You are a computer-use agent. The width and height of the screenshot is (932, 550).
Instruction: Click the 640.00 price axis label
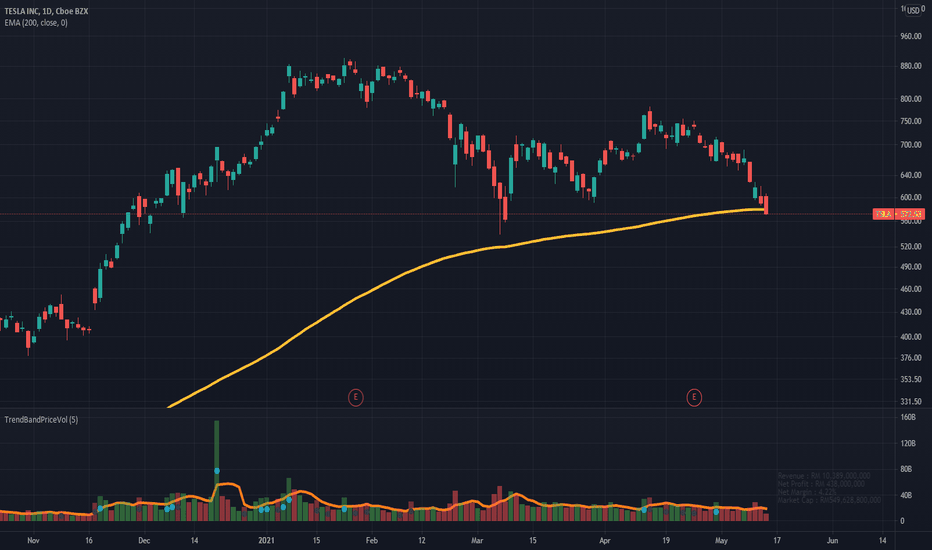(910, 175)
